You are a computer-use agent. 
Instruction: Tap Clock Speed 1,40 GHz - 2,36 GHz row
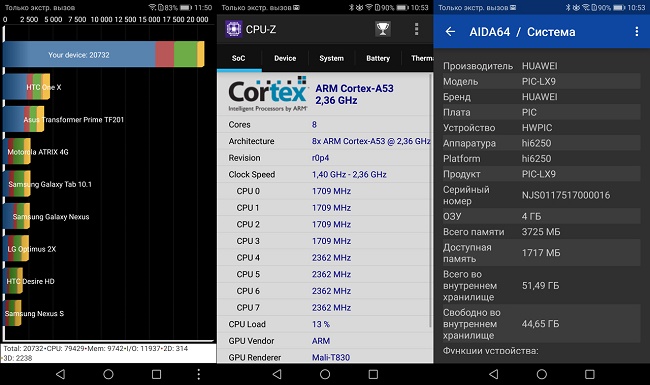[325, 174]
